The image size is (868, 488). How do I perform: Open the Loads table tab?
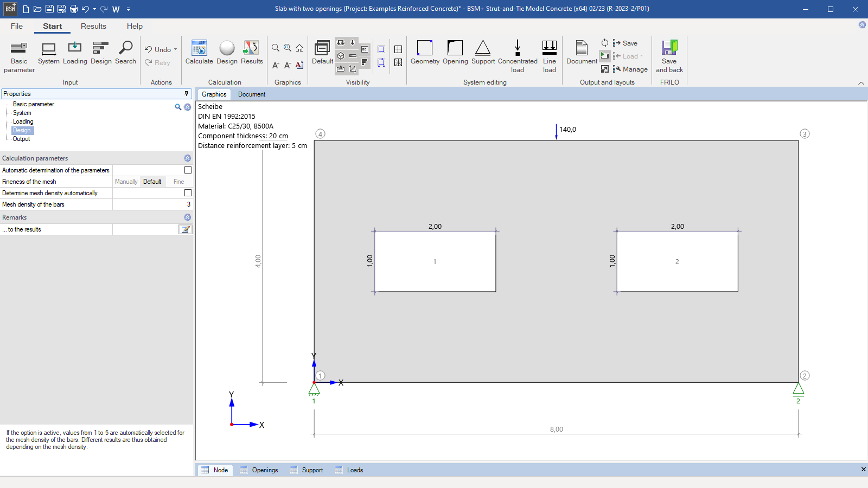click(349, 470)
